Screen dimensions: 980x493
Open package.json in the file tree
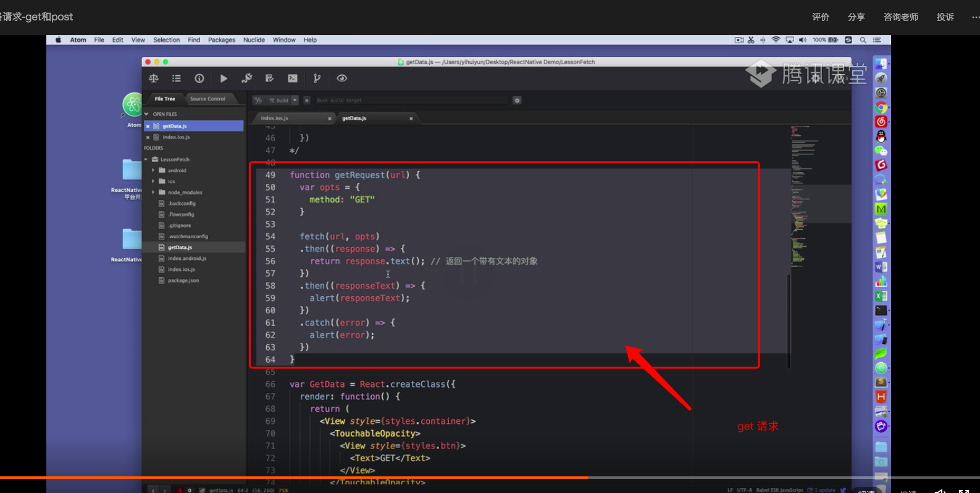point(183,281)
